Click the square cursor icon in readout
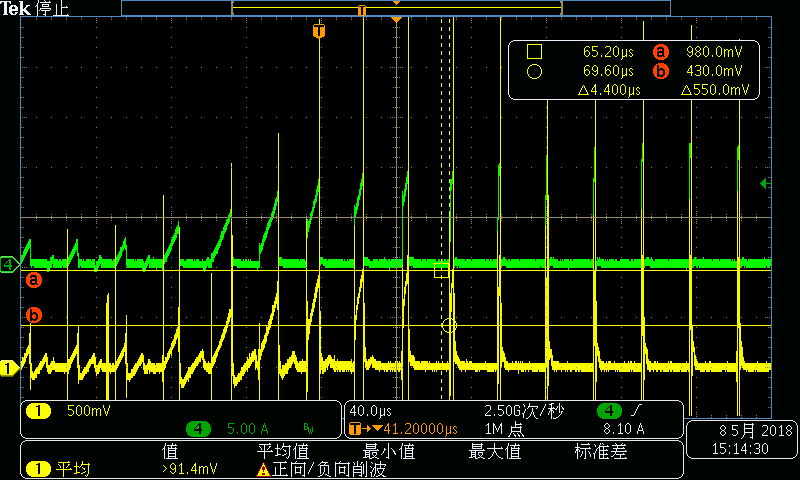Viewport: 800px width, 480px height. pos(534,52)
